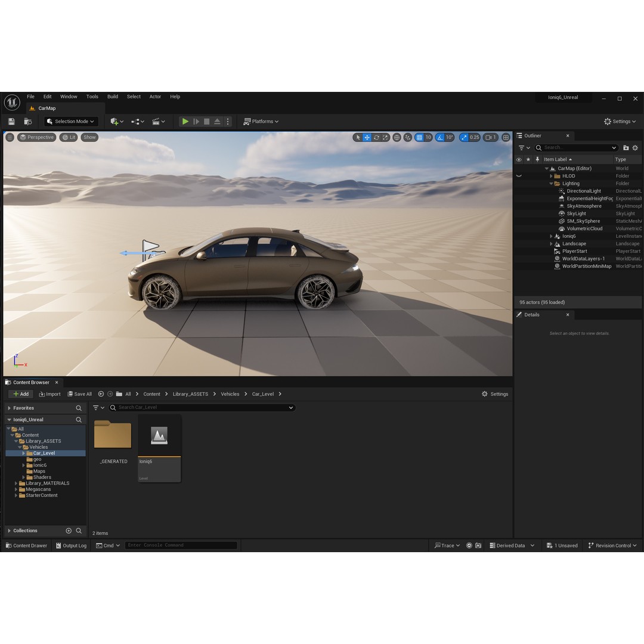Screen dimensions: 644x644
Task: Click the Import button
Action: [x=49, y=394]
